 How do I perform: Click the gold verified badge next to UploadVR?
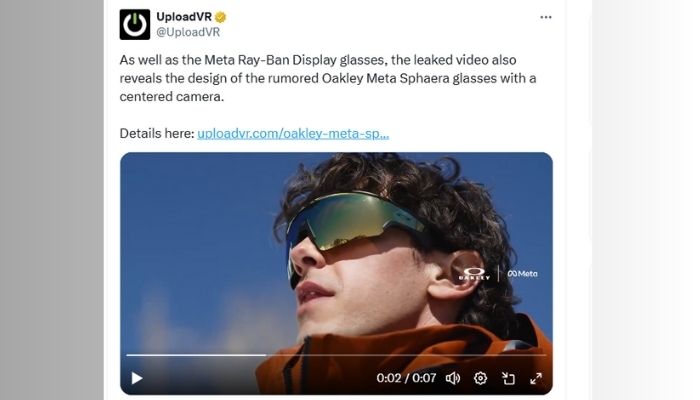[x=220, y=17]
